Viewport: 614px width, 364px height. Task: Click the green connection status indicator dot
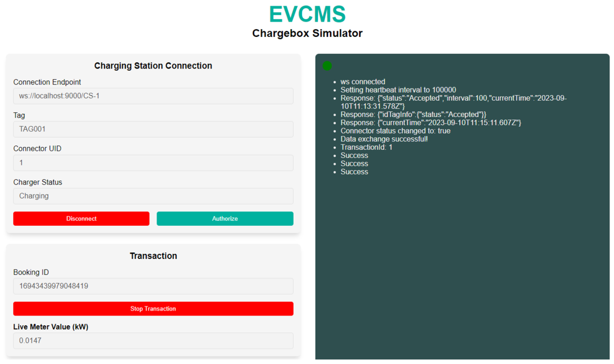pos(327,66)
